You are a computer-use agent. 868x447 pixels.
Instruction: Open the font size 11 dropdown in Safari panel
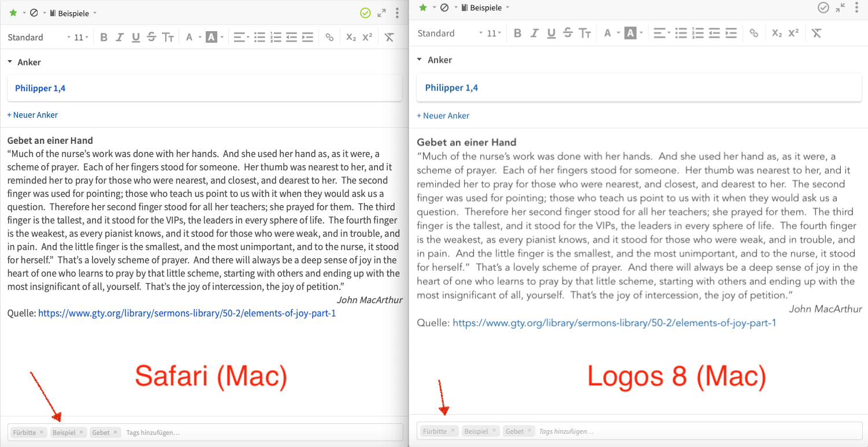click(81, 38)
